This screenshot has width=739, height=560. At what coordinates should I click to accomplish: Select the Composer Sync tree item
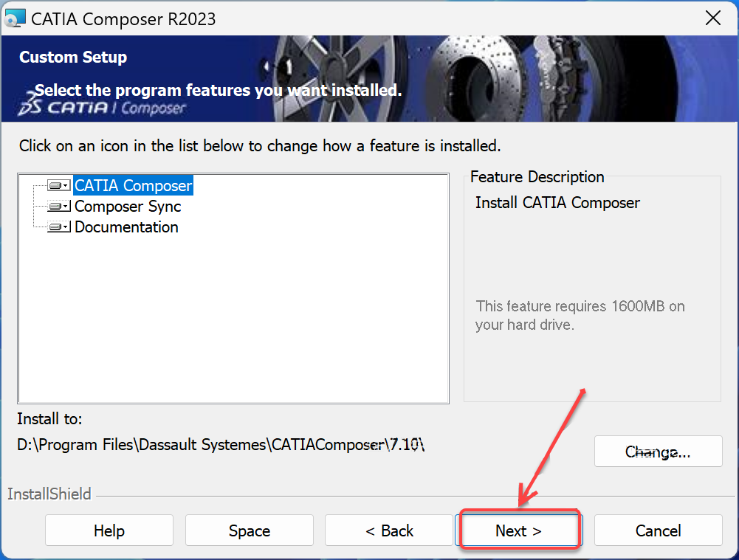[127, 207]
